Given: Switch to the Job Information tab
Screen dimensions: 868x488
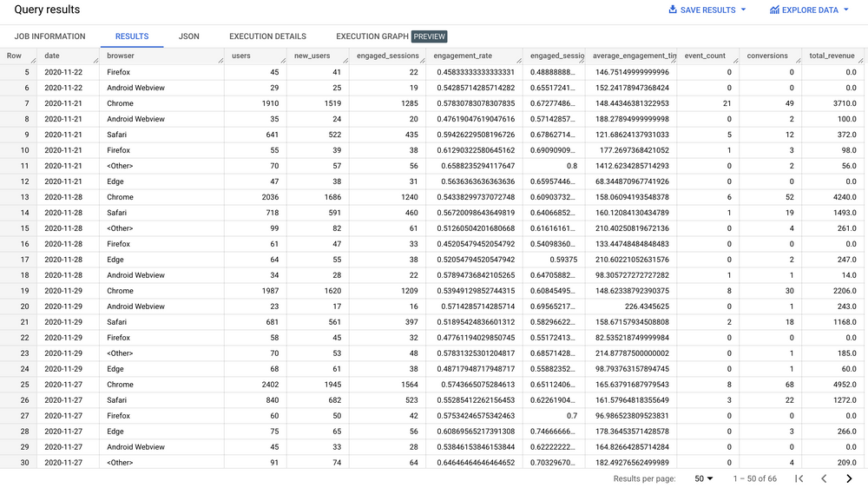Looking at the screenshot, I should (49, 36).
